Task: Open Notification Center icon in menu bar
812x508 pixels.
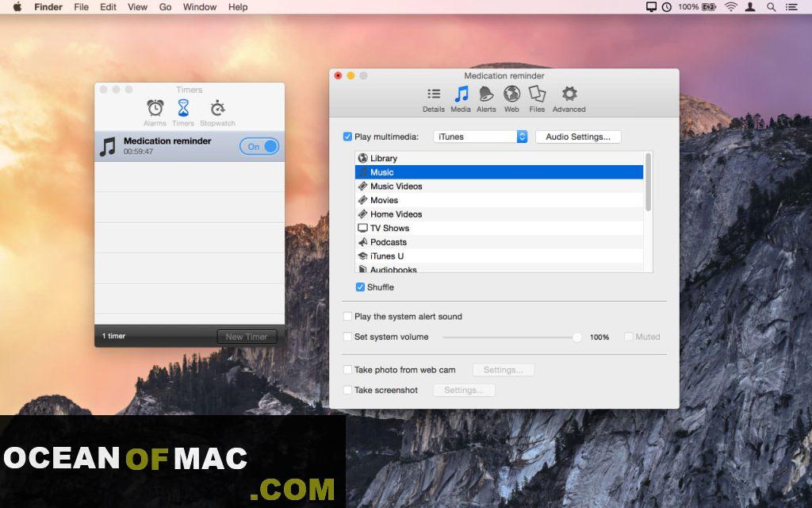Action: click(x=791, y=6)
